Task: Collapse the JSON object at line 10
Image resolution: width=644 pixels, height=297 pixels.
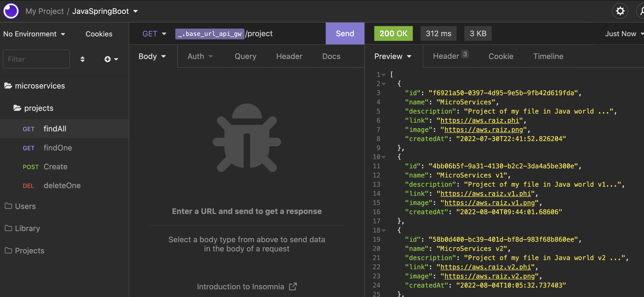Action: [383, 157]
